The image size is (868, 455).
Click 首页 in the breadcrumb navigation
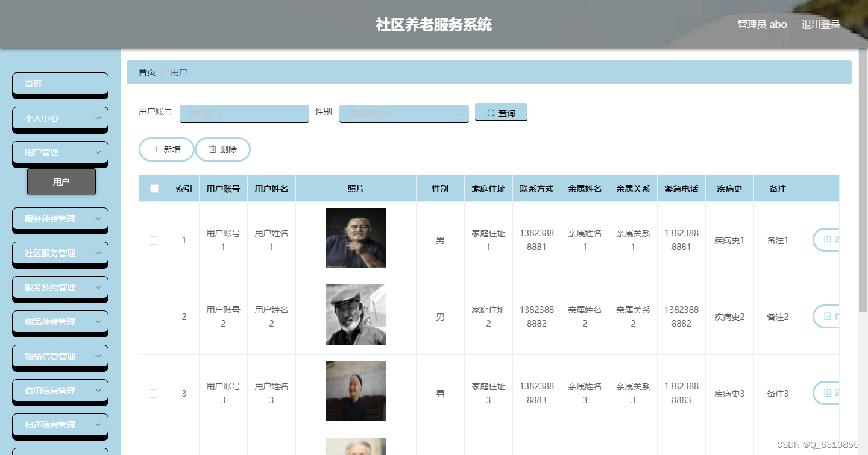[x=146, y=72]
